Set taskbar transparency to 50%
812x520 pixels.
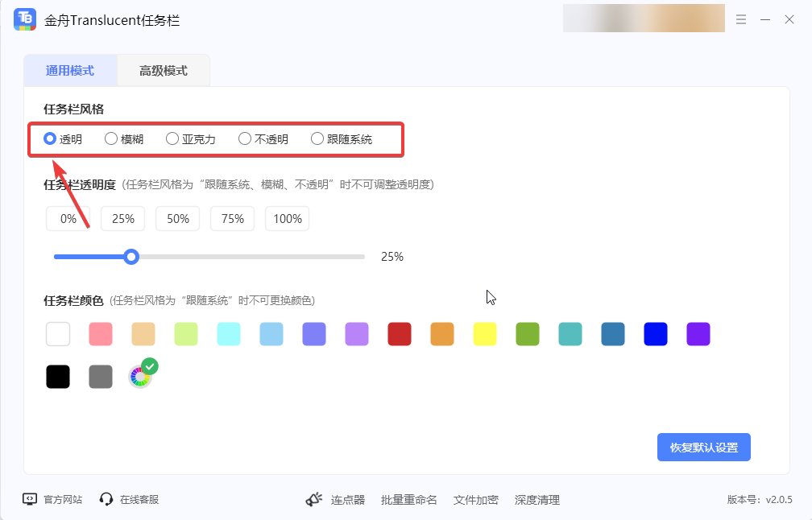click(177, 218)
